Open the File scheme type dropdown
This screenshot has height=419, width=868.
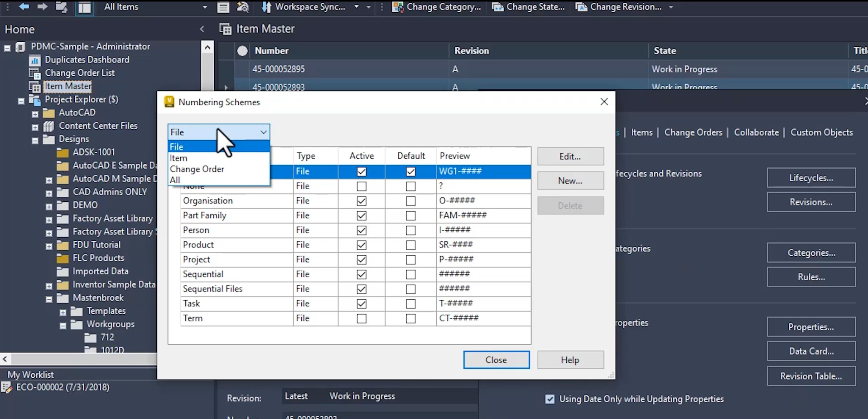pyautogui.click(x=219, y=132)
